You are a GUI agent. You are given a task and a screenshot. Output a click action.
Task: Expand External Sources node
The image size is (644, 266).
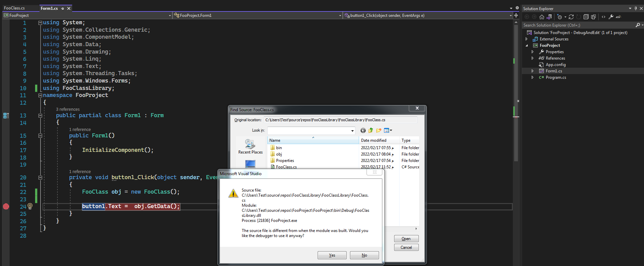point(527,39)
